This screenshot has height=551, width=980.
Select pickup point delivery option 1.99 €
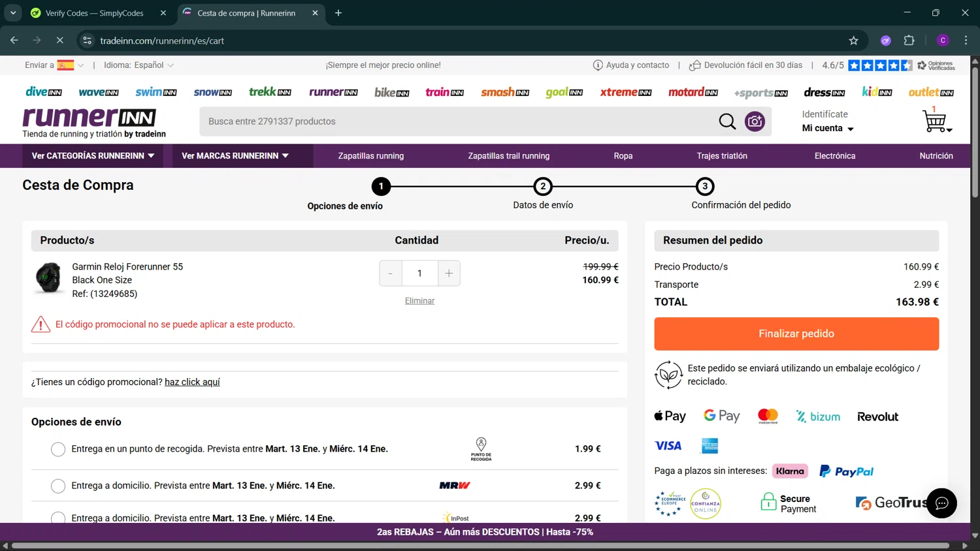(58, 449)
